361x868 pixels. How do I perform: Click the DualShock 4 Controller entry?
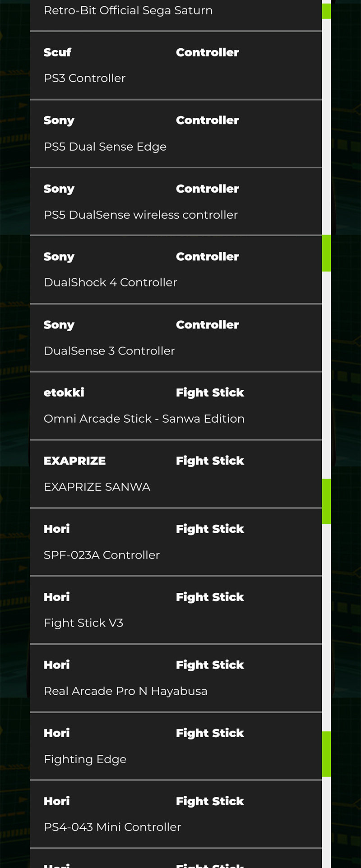click(110, 282)
